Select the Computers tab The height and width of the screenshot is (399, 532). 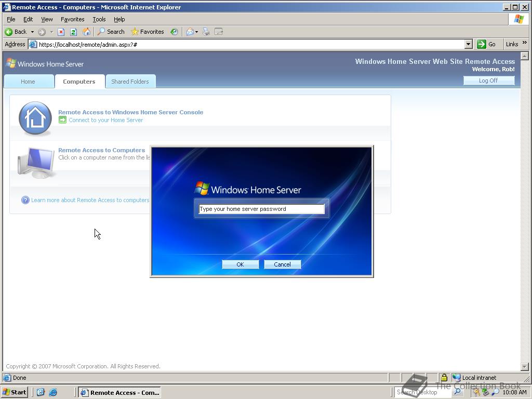pyautogui.click(x=79, y=82)
